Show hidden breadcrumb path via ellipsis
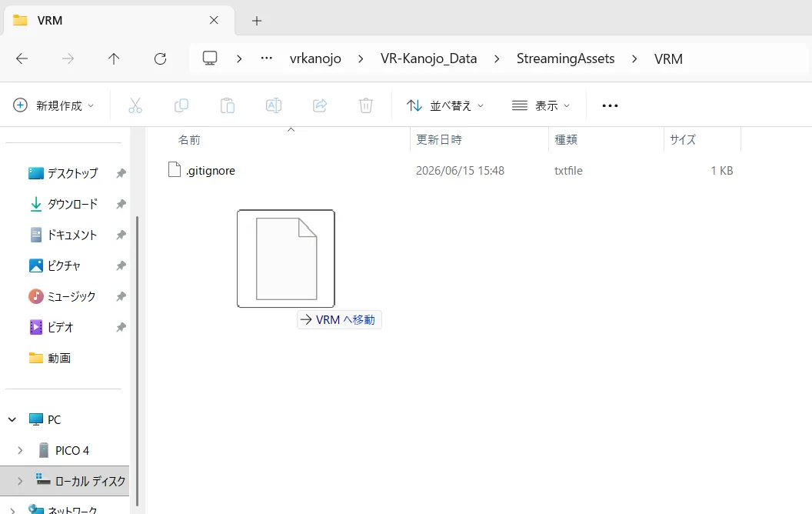812x514 pixels. 266,58
